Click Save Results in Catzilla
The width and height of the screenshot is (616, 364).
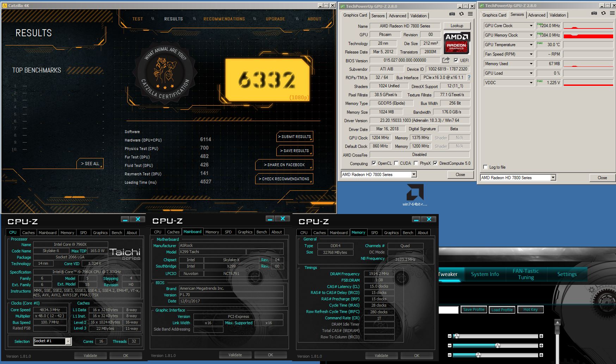(295, 151)
